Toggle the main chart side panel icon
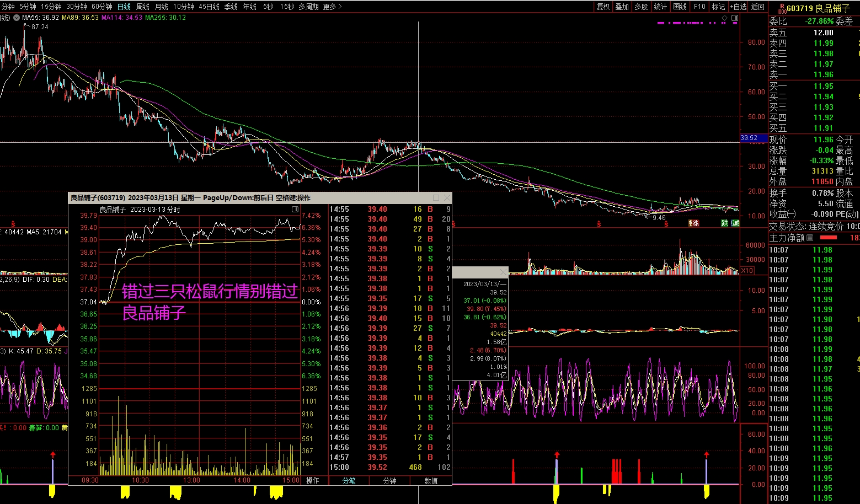This screenshot has height=504, width=860. coord(735,18)
